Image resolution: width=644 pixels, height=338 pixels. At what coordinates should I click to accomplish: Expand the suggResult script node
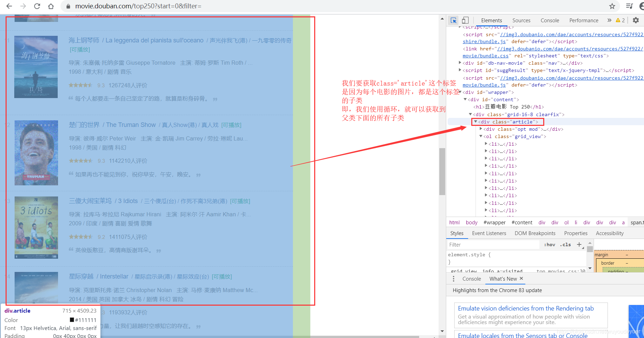460,70
